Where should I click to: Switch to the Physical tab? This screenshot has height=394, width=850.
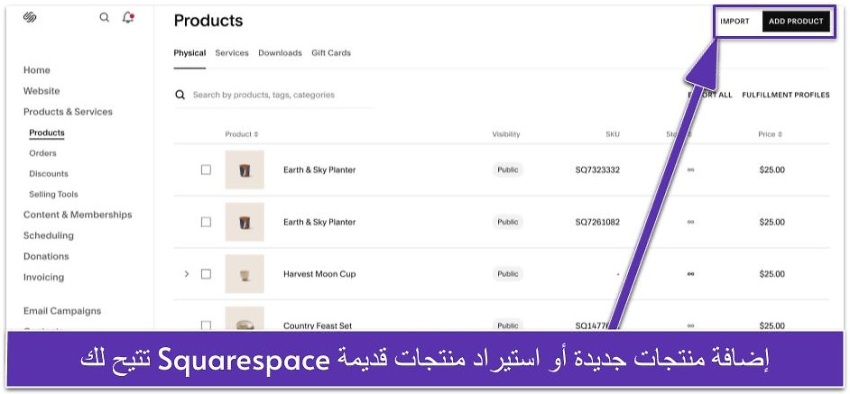(190, 53)
